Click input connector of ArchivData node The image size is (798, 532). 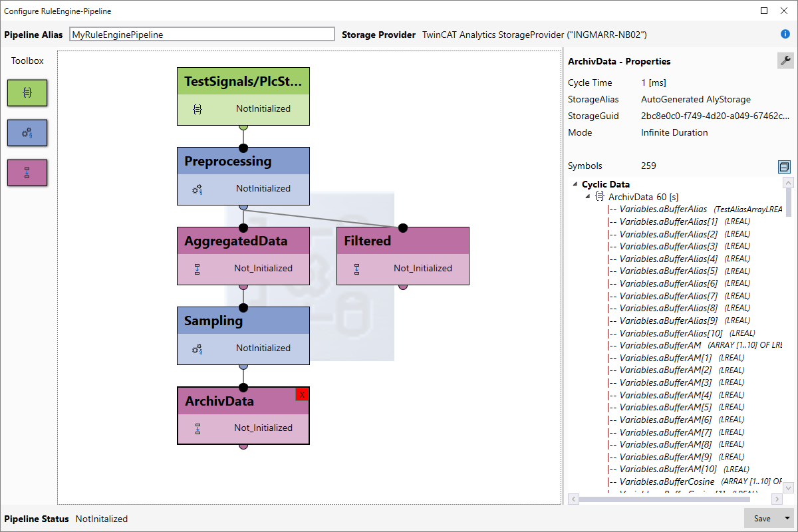click(243, 387)
